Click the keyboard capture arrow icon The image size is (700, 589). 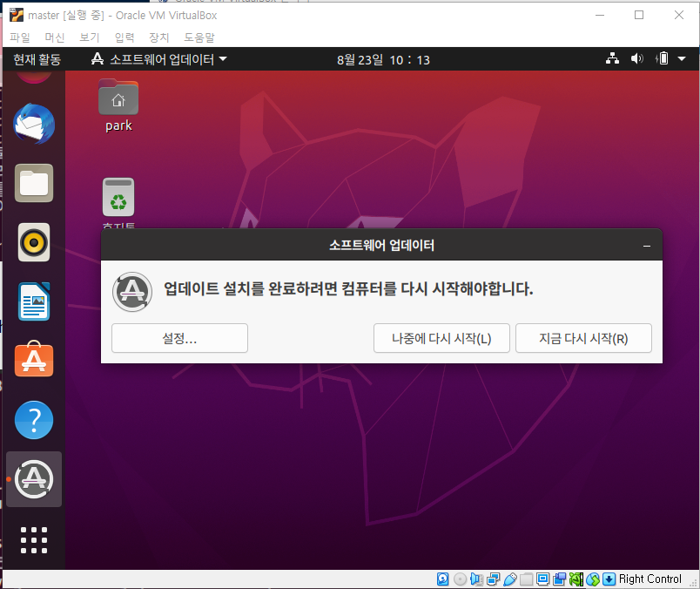609,579
